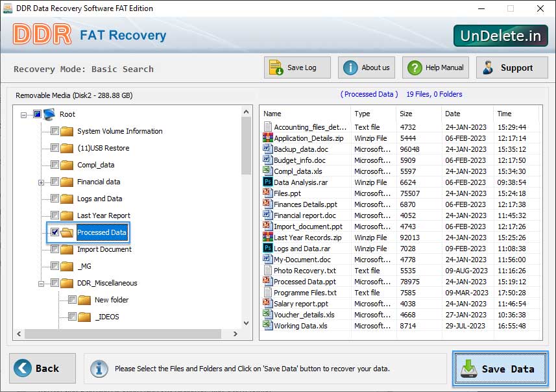
Task: Check the Import Document checkbox
Action: pyautogui.click(x=54, y=249)
